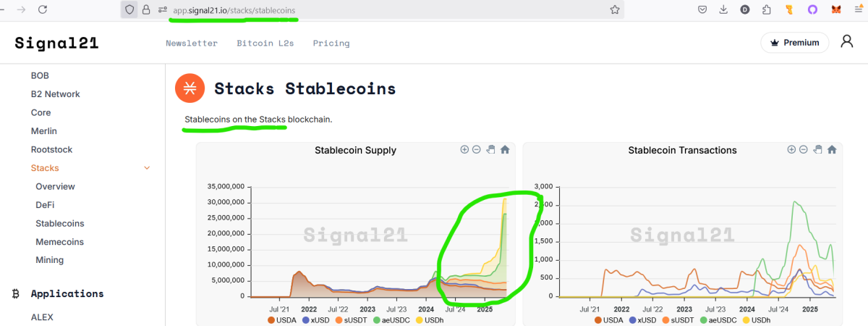Open the user account profile icon

847,41
